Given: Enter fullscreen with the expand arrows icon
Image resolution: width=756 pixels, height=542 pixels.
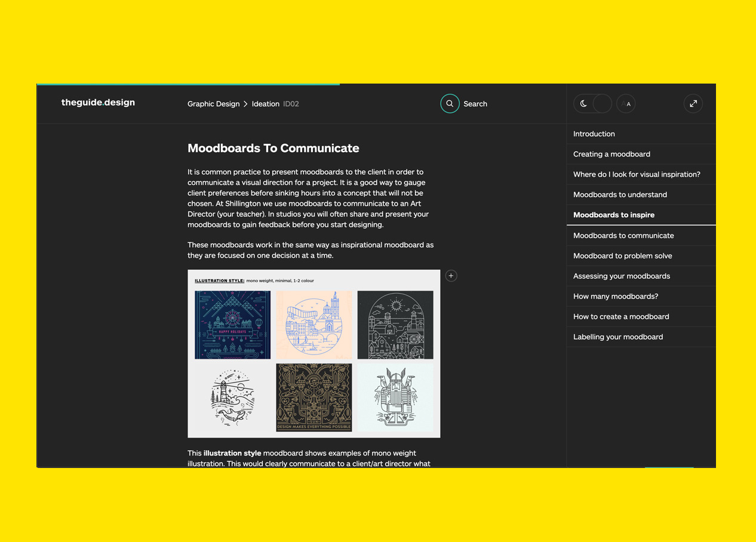Looking at the screenshot, I should click(693, 104).
